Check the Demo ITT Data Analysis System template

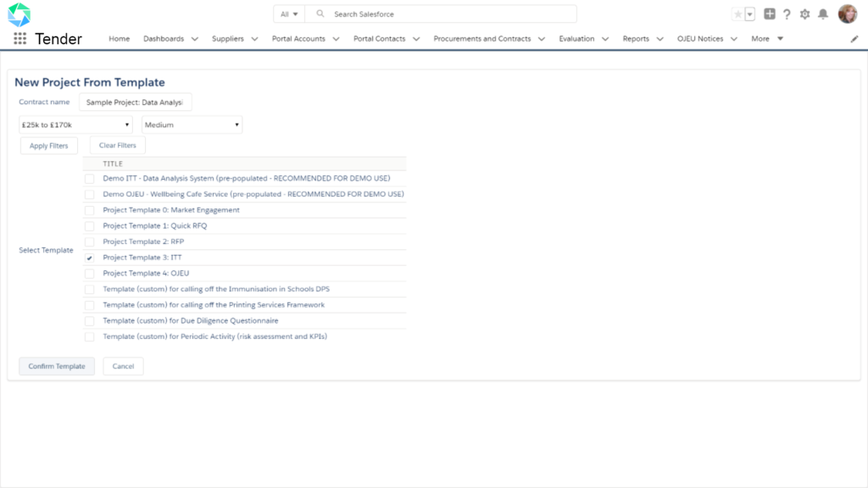89,178
